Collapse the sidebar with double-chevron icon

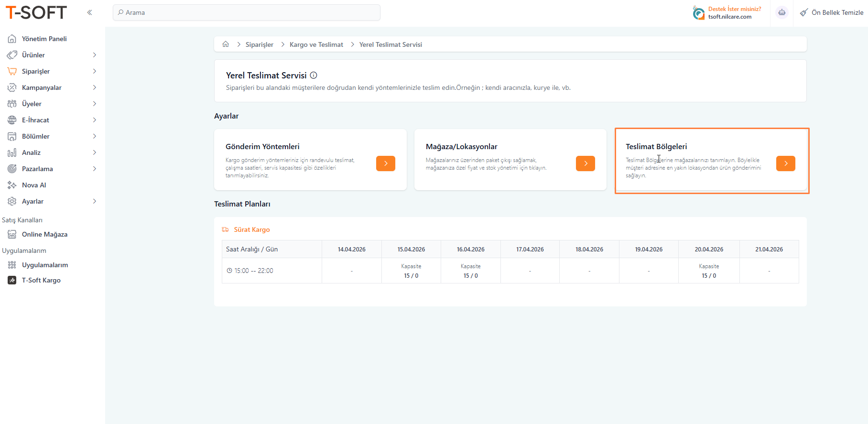pos(89,12)
